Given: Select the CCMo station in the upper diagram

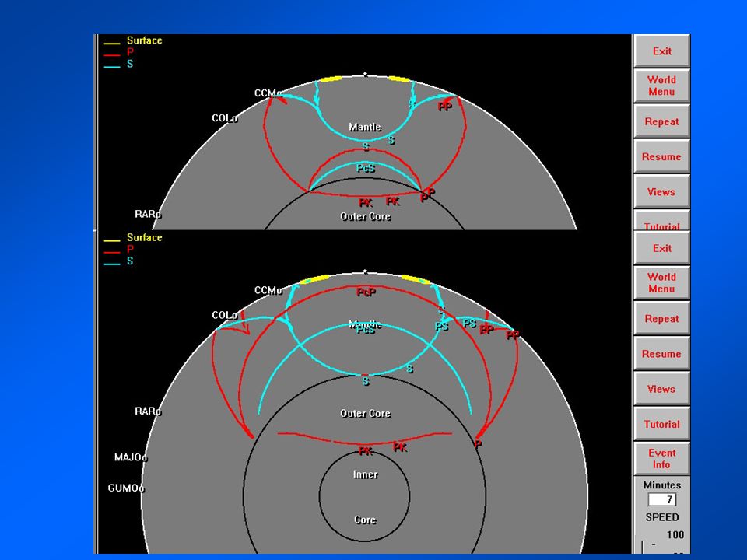Looking at the screenshot, I should [268, 93].
